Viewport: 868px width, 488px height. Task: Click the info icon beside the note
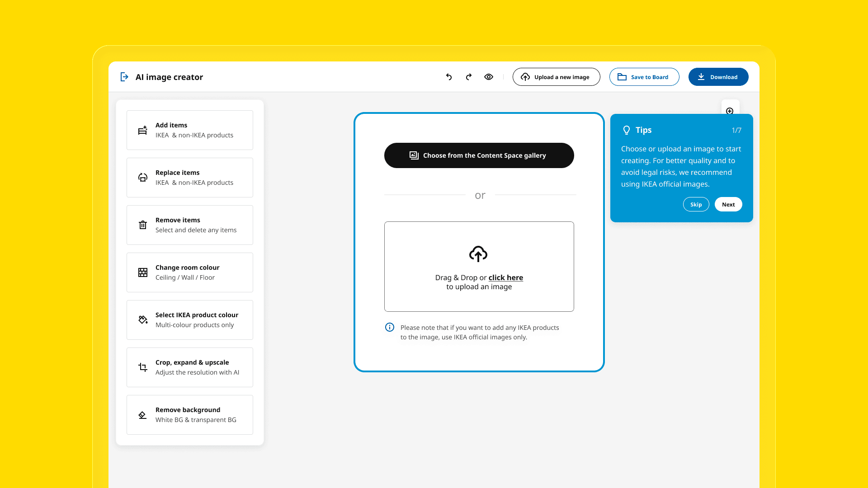pyautogui.click(x=390, y=328)
